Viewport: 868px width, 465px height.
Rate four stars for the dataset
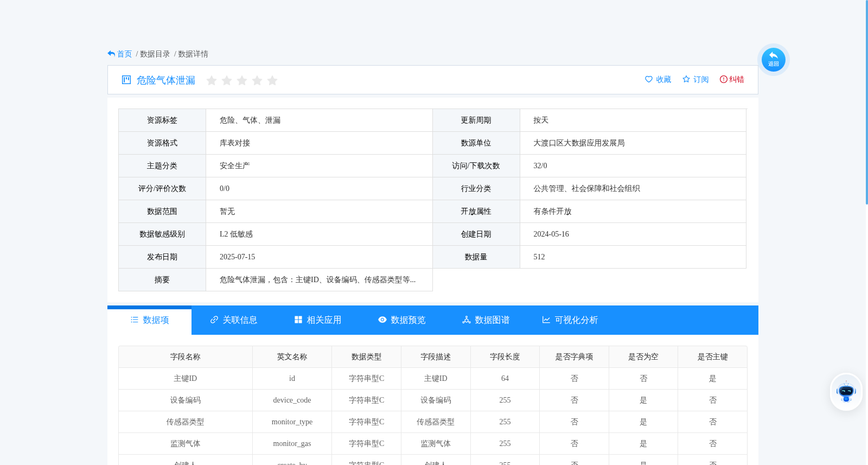tap(257, 80)
